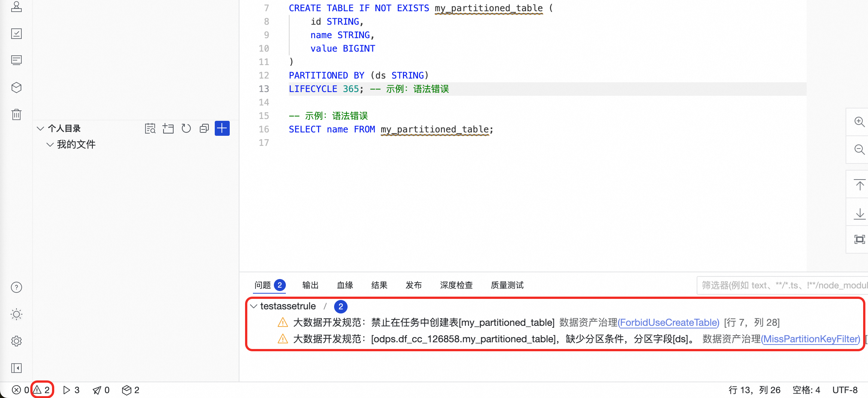Open the ForbidUseCreateTable rule link

pyautogui.click(x=669, y=322)
